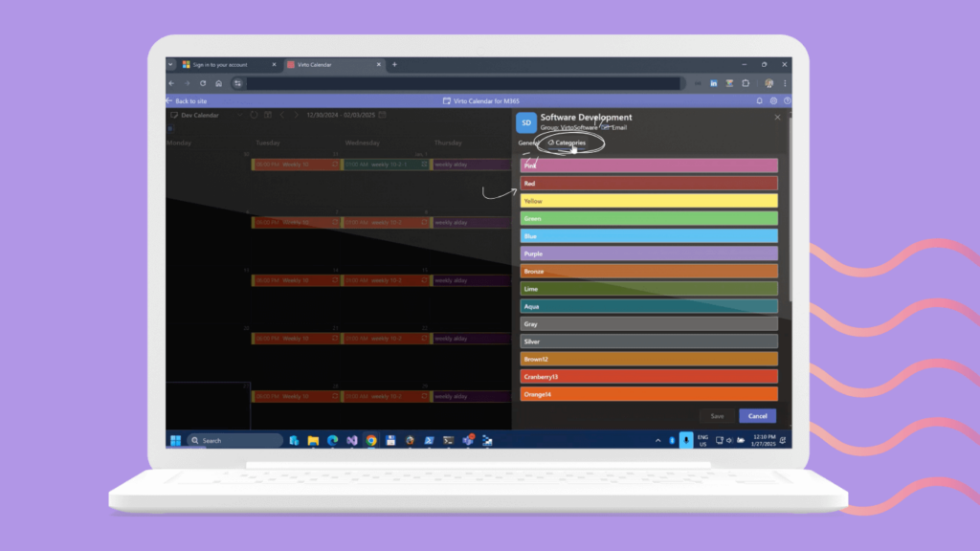
Task: Reload the page in browser
Action: point(203,83)
